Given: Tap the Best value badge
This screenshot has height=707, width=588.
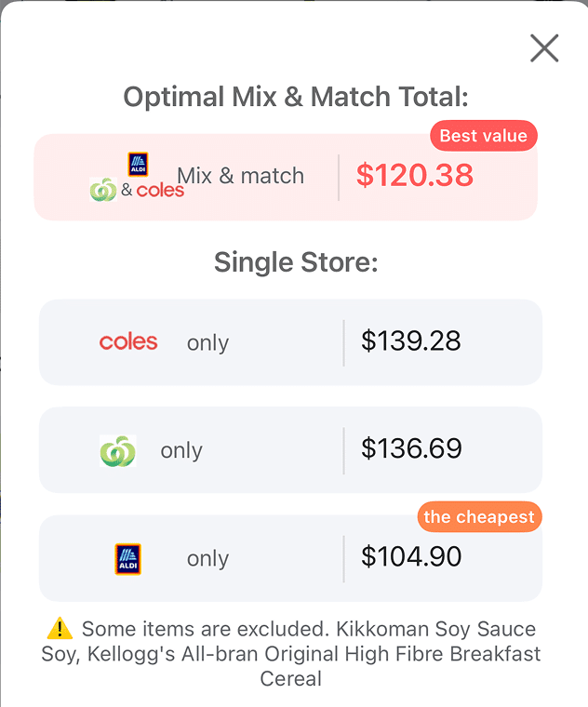Looking at the screenshot, I should click(483, 136).
